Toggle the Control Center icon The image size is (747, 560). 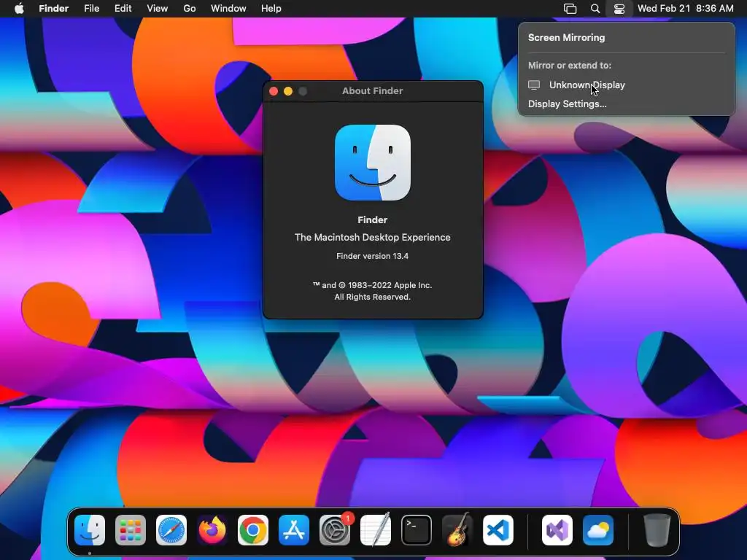click(619, 9)
